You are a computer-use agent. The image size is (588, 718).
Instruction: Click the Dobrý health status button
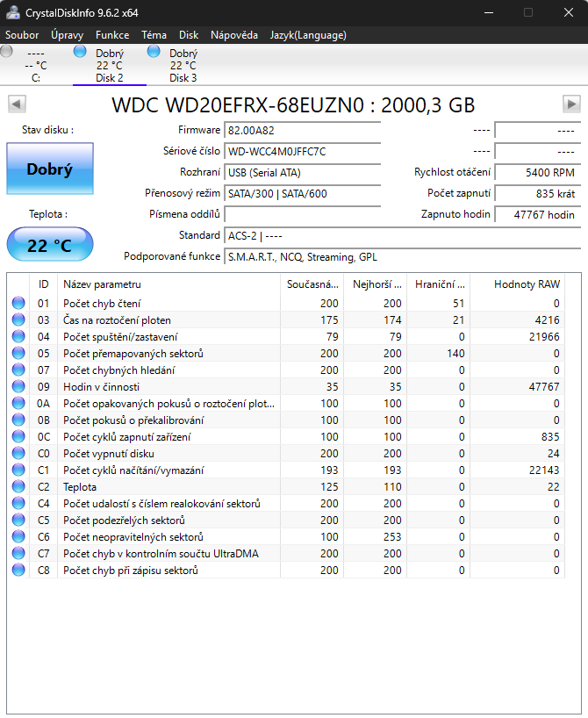pyautogui.click(x=50, y=169)
